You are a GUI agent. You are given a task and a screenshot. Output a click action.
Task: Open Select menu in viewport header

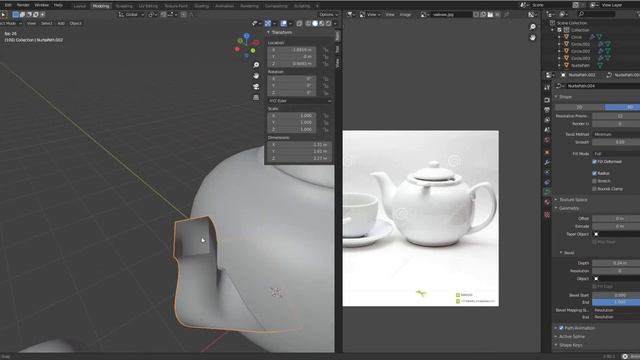47,23
